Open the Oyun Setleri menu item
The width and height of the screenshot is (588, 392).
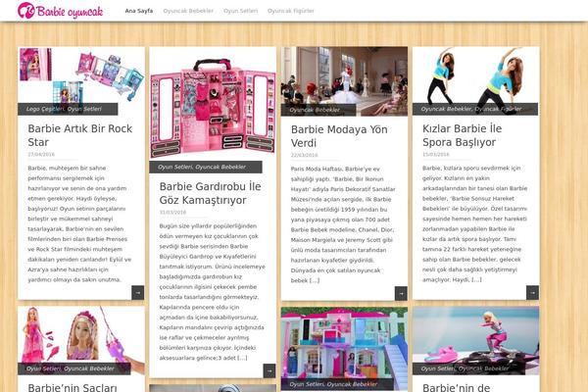tap(240, 11)
